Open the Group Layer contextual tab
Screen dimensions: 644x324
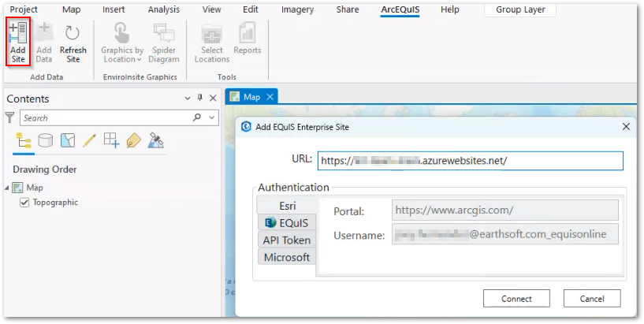point(520,9)
